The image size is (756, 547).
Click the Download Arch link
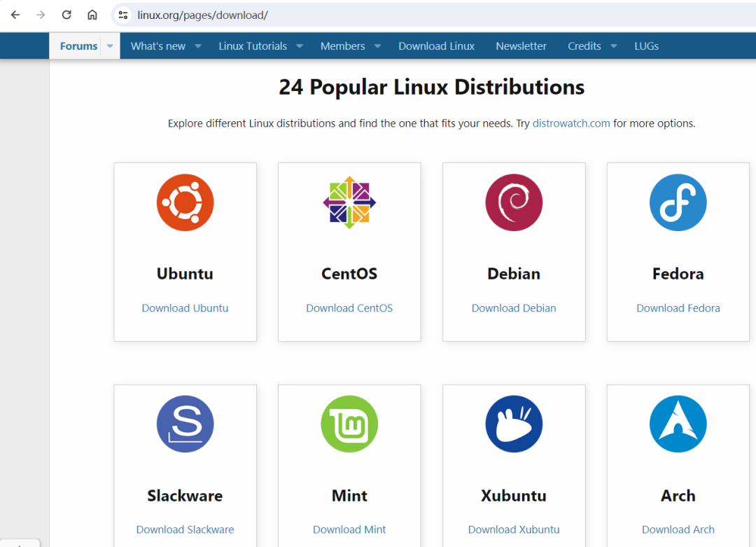pyautogui.click(x=678, y=529)
